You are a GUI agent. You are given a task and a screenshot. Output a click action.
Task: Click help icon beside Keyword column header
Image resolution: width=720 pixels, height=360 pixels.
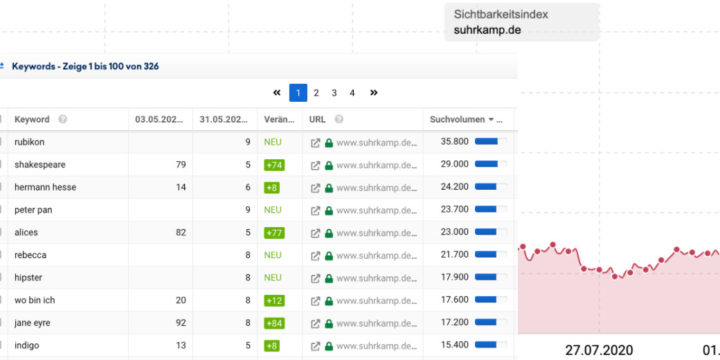(62, 119)
